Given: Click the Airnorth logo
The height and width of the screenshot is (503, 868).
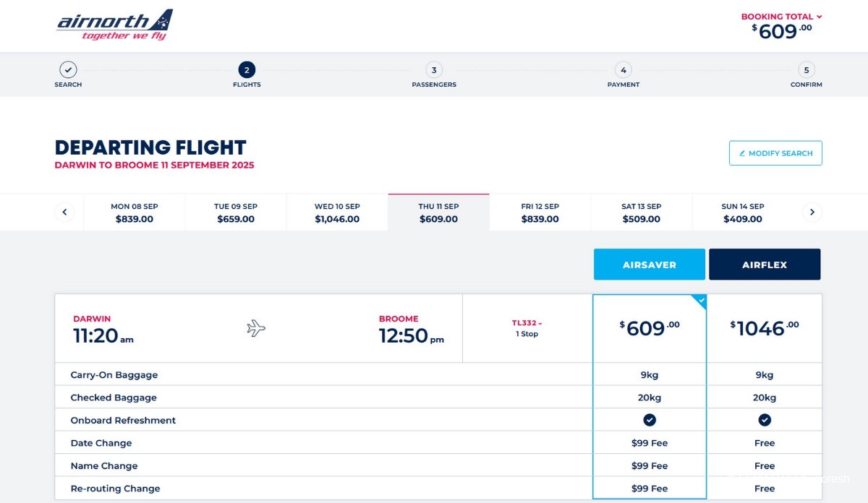Looking at the screenshot, I should [x=115, y=25].
